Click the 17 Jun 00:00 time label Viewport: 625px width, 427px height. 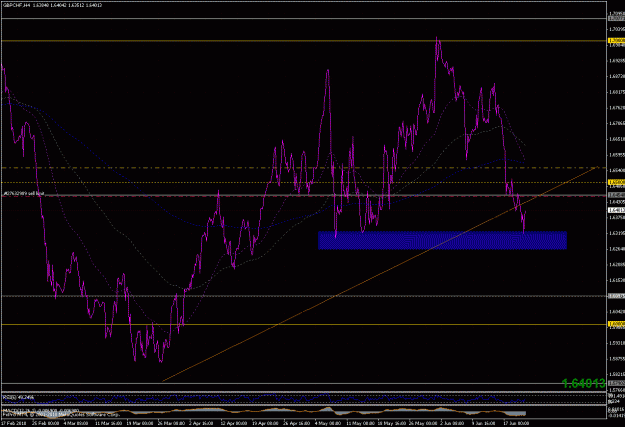(x=516, y=423)
